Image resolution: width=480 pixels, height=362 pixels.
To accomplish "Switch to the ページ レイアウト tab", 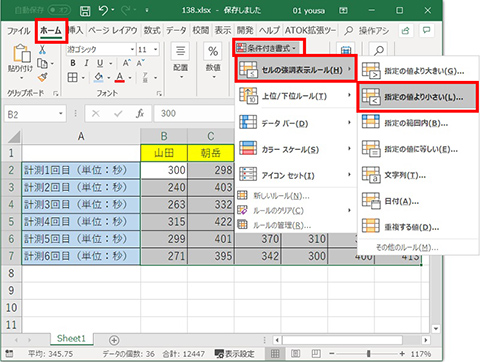I will [x=113, y=30].
